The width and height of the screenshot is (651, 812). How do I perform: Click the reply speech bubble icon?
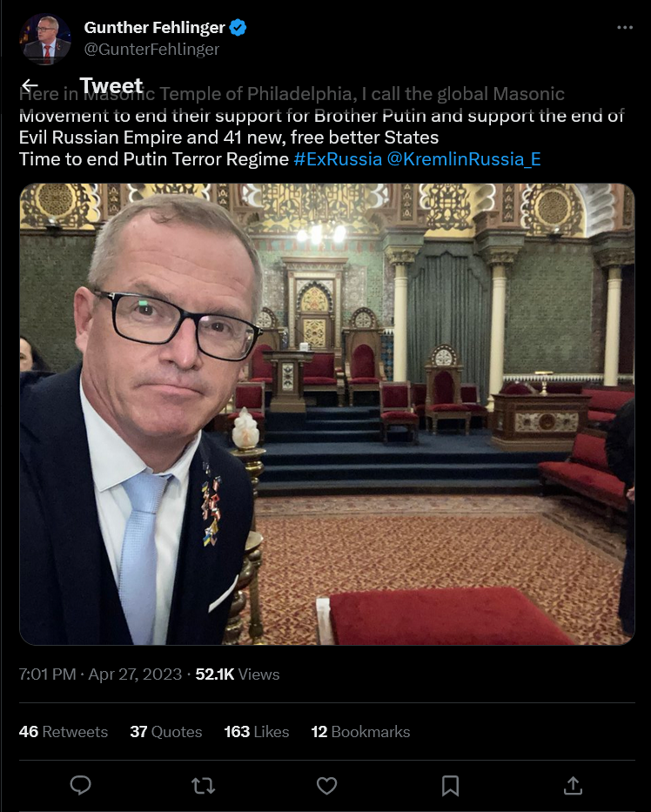[x=80, y=786]
